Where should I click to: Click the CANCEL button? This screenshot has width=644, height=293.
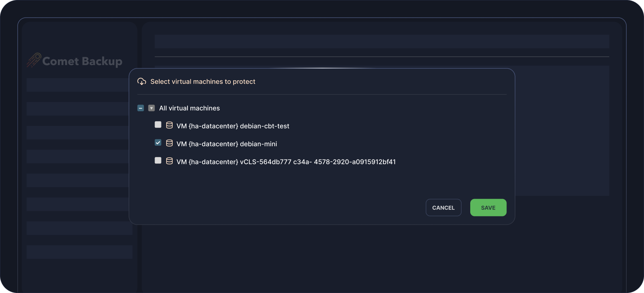(443, 208)
